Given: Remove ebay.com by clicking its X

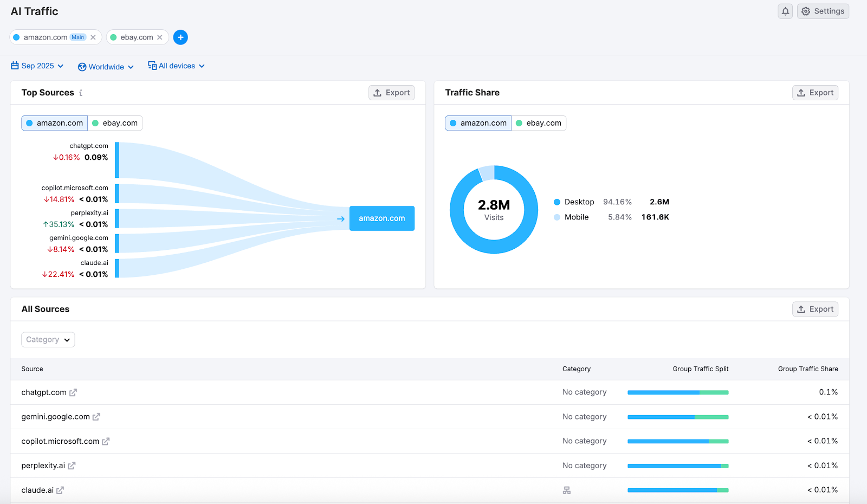Looking at the screenshot, I should click(x=160, y=37).
